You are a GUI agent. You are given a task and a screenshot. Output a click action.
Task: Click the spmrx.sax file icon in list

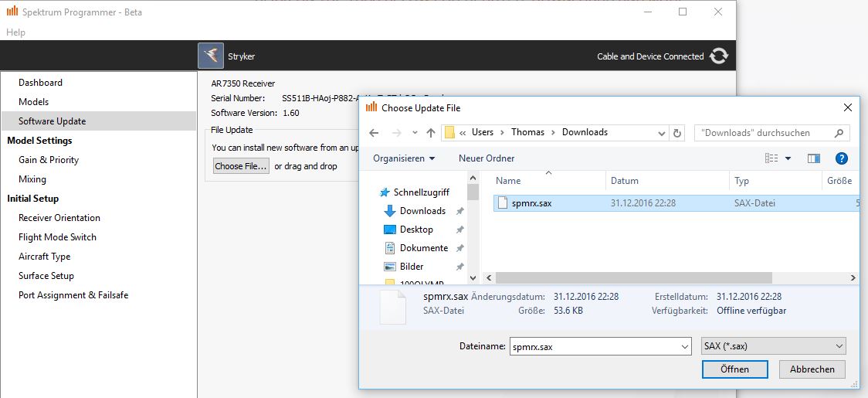(502, 203)
